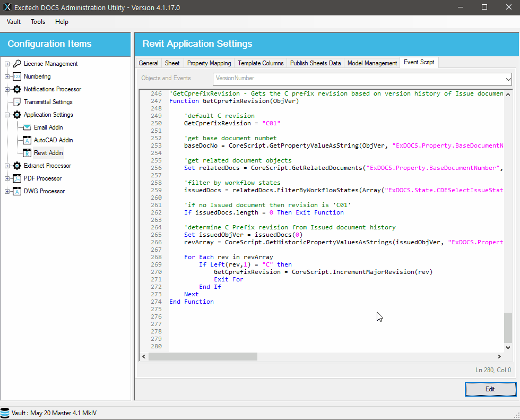
Task: Expand the License Management tree node
Action: point(7,64)
